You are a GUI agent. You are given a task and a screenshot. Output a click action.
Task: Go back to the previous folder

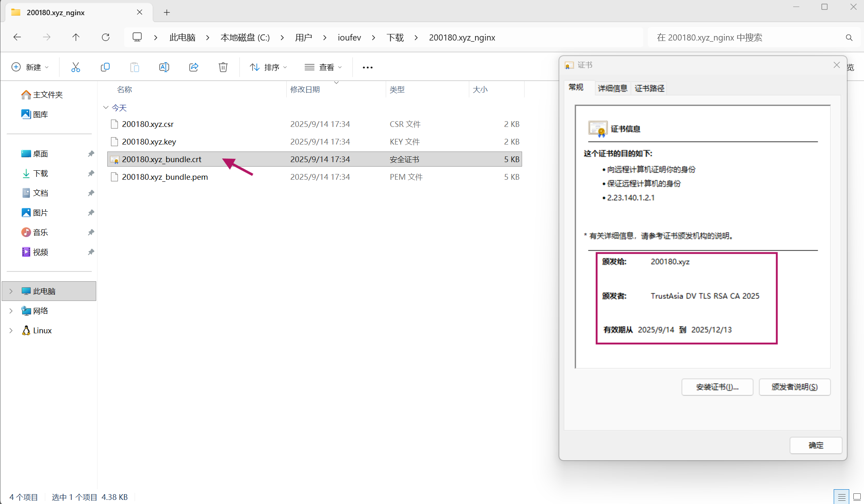pos(17,37)
